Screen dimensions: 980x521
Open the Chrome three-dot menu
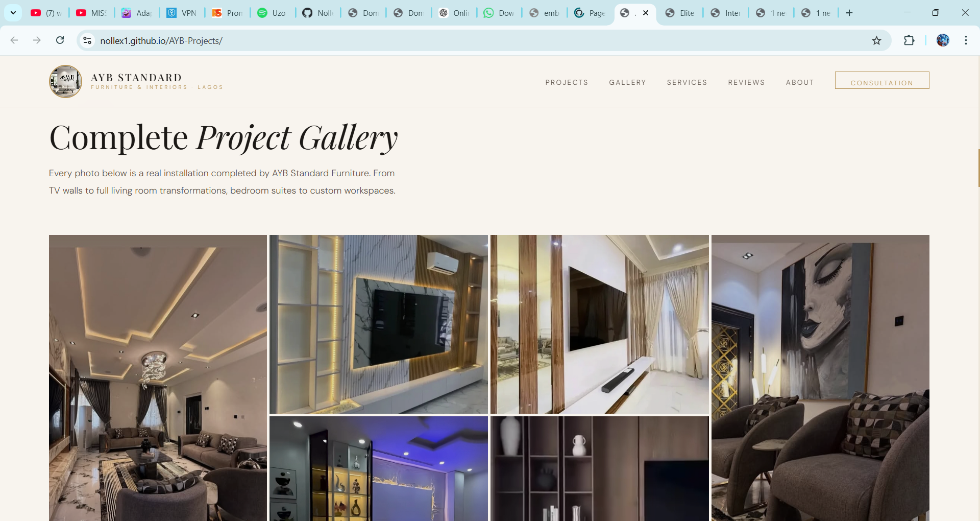[x=965, y=40]
